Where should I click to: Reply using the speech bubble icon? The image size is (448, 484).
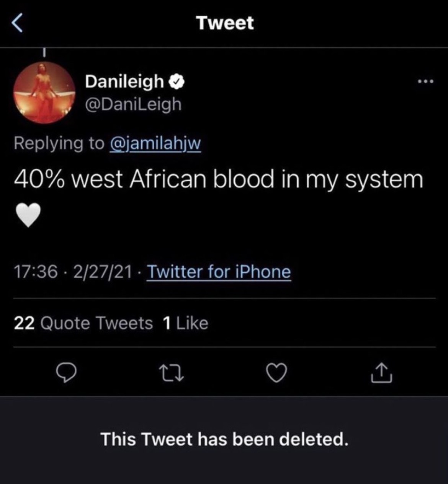(66, 373)
